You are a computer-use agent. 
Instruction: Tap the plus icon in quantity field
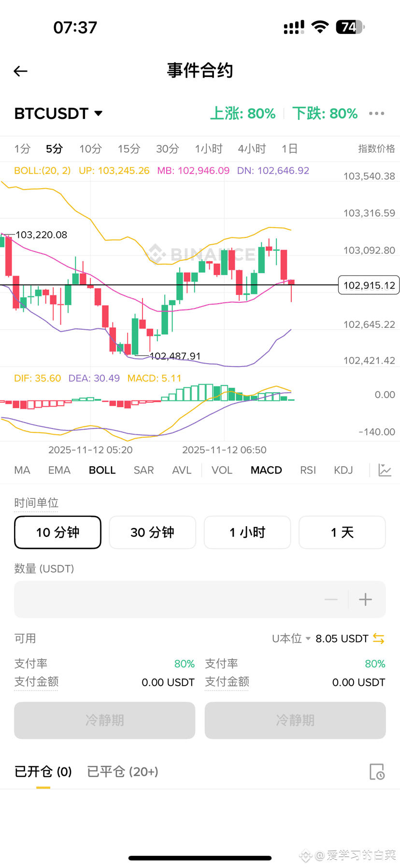tap(366, 600)
